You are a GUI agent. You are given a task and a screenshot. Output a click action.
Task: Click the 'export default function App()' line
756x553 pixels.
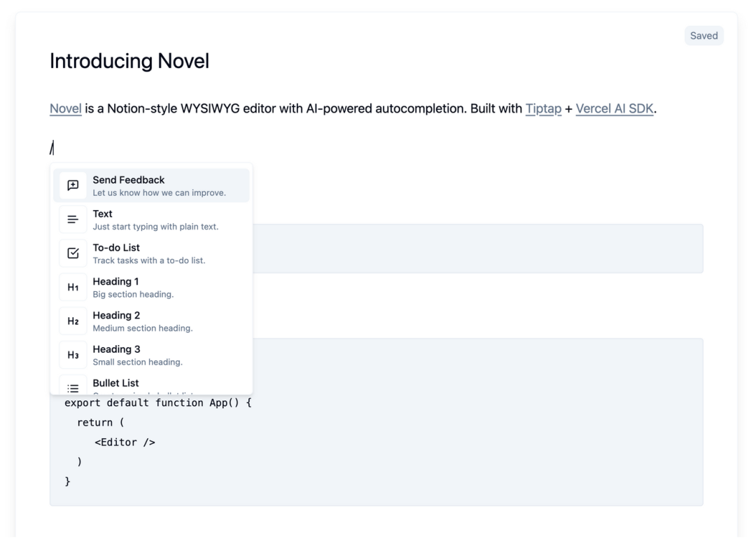(158, 403)
